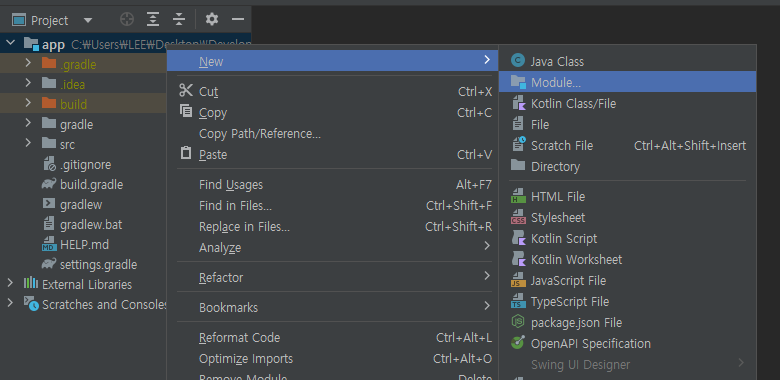780x380 pixels.
Task: Select settings.gradle in project tree
Action: point(98,264)
